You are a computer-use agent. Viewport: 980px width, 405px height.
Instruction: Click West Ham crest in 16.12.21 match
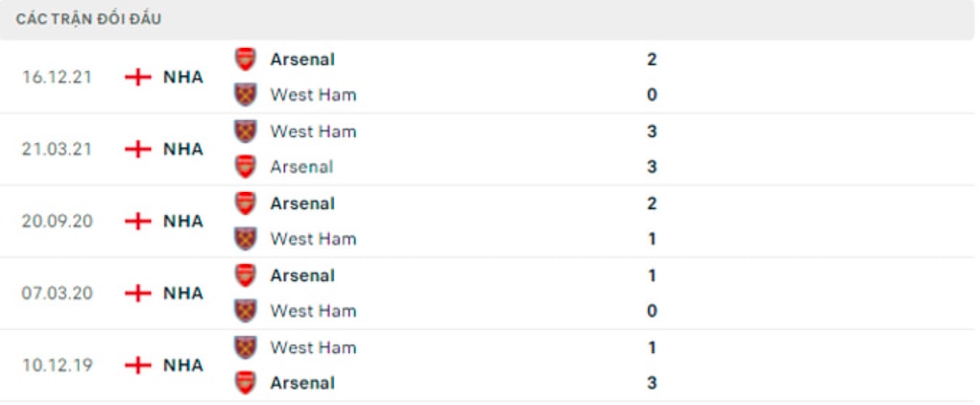(x=245, y=95)
